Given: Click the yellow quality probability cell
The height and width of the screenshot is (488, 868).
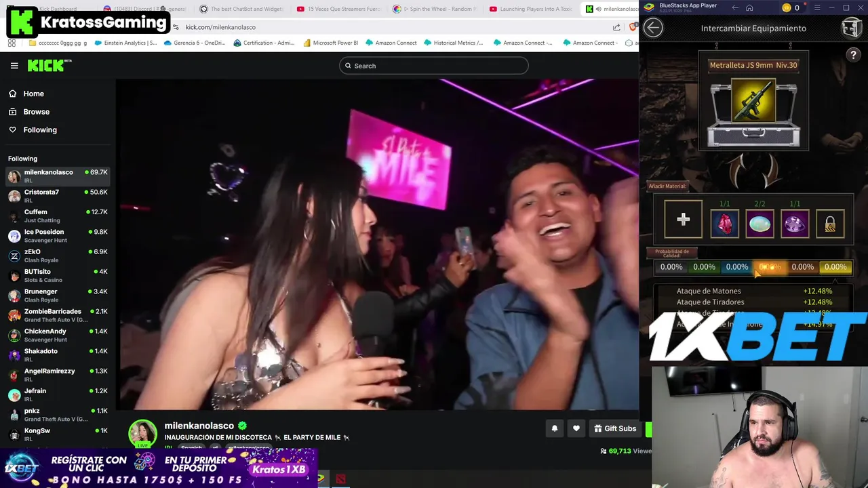Looking at the screenshot, I should (x=835, y=267).
